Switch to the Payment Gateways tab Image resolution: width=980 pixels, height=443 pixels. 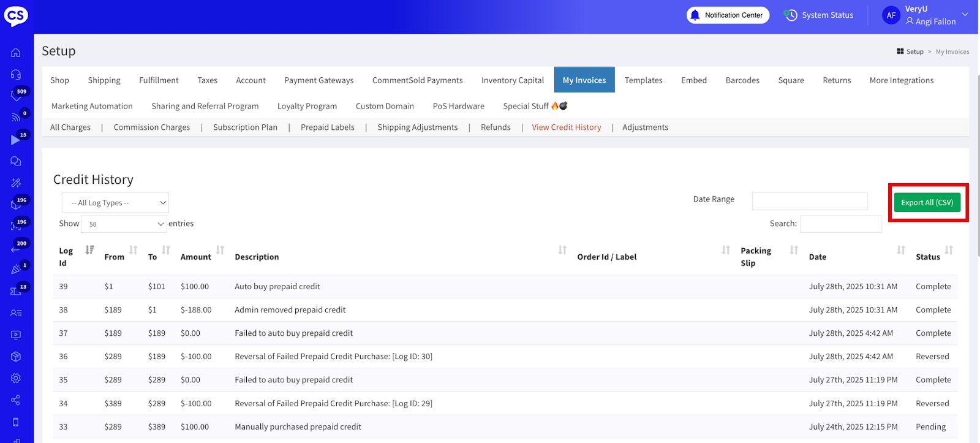[318, 80]
